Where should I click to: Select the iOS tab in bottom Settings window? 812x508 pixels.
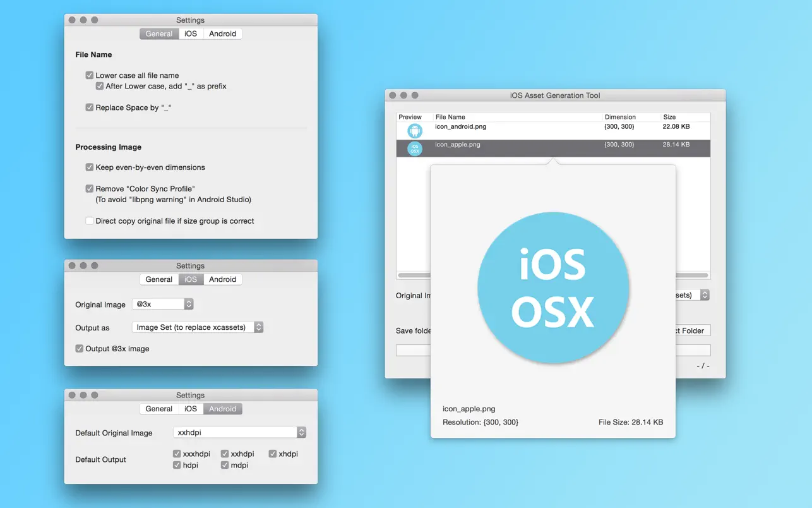[190, 409]
